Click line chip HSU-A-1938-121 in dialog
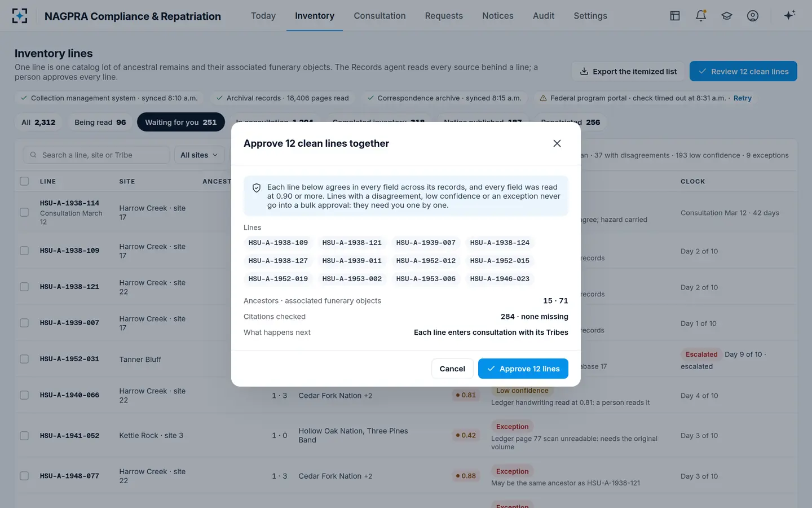This screenshot has width=812, height=508. point(352,243)
